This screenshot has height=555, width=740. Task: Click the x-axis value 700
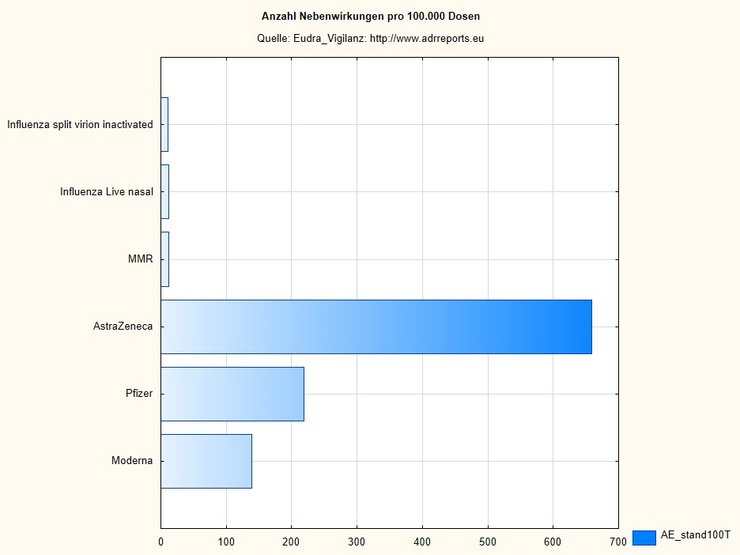click(x=618, y=542)
